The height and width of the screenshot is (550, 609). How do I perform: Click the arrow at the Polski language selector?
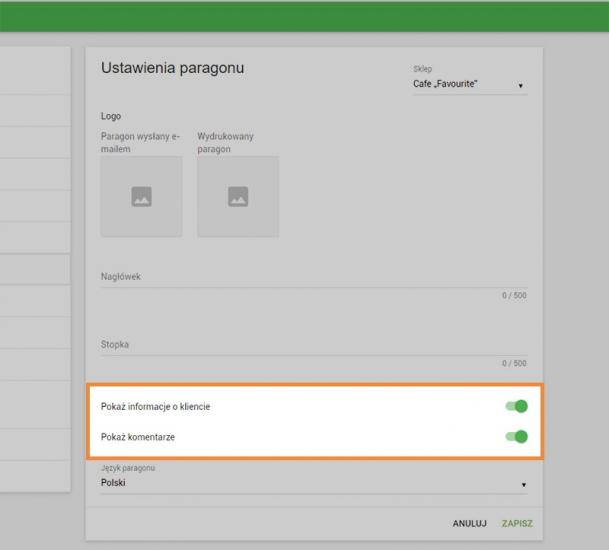(x=521, y=485)
